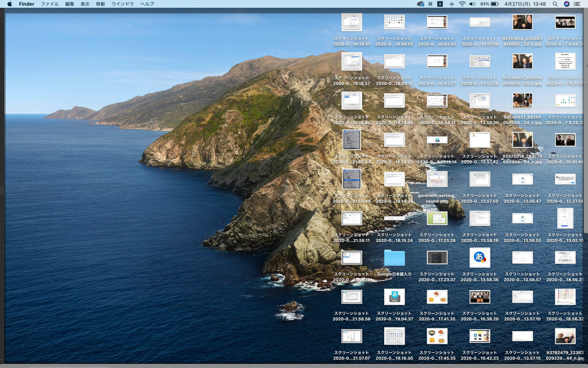This screenshot has height=368, width=588.
Task: Select the Google日本語入力 folder
Action: [394, 258]
